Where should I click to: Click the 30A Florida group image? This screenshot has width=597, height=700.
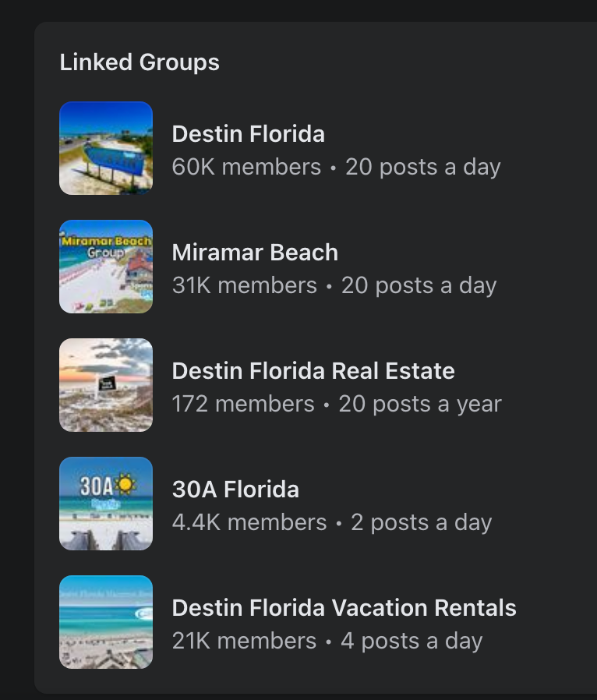coord(106,504)
